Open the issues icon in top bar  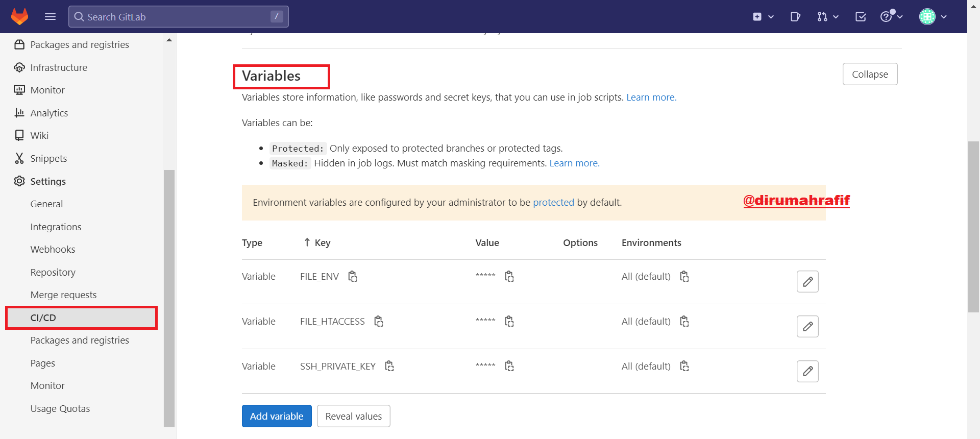[x=795, y=17]
